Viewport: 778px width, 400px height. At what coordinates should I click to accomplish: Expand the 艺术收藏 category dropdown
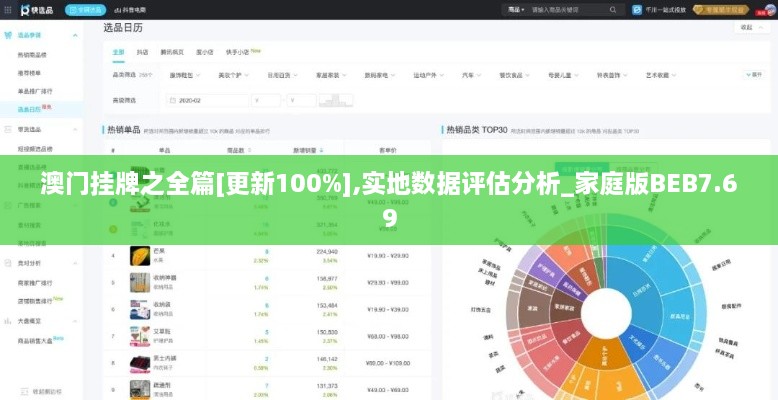coord(661,75)
